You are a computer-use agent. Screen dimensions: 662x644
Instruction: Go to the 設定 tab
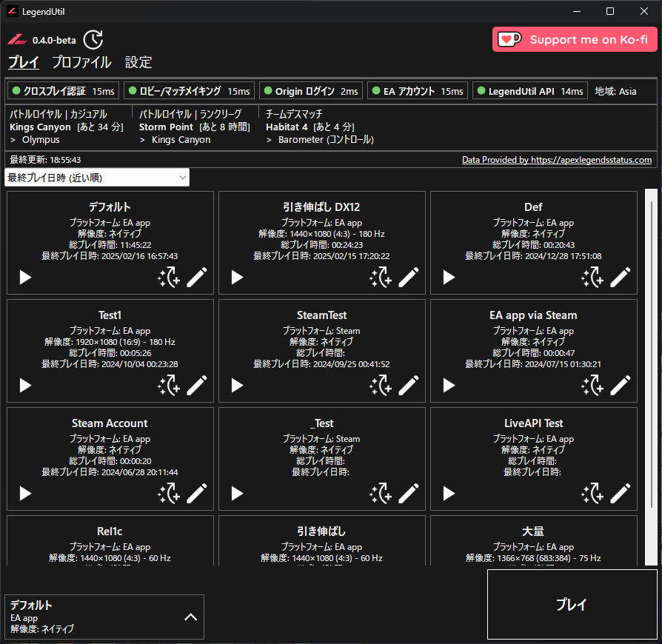[138, 62]
